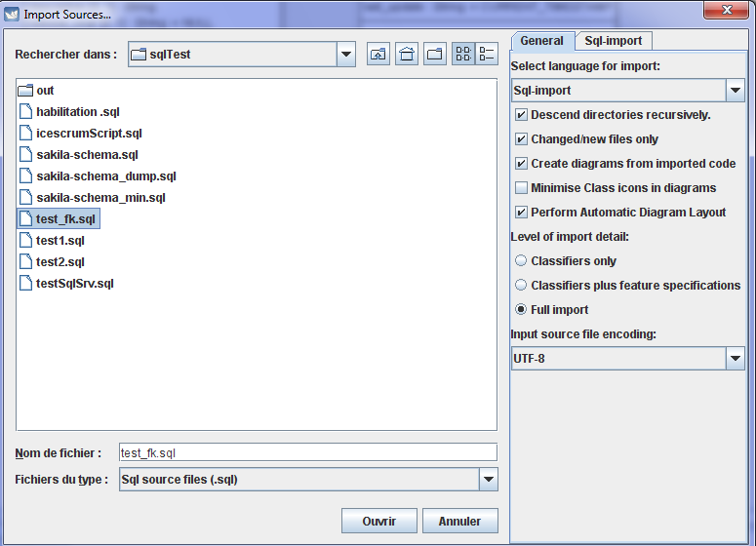This screenshot has height=546, width=756.
Task: Select file name habilitation .sql
Action: (x=78, y=112)
